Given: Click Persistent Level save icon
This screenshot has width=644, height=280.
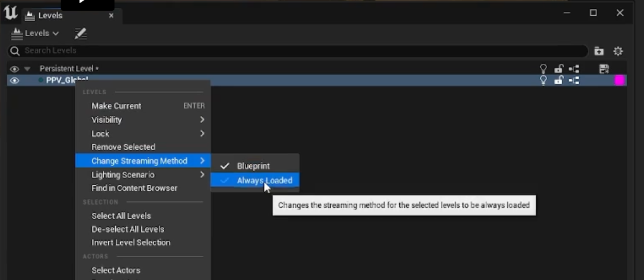Looking at the screenshot, I should pos(604,69).
